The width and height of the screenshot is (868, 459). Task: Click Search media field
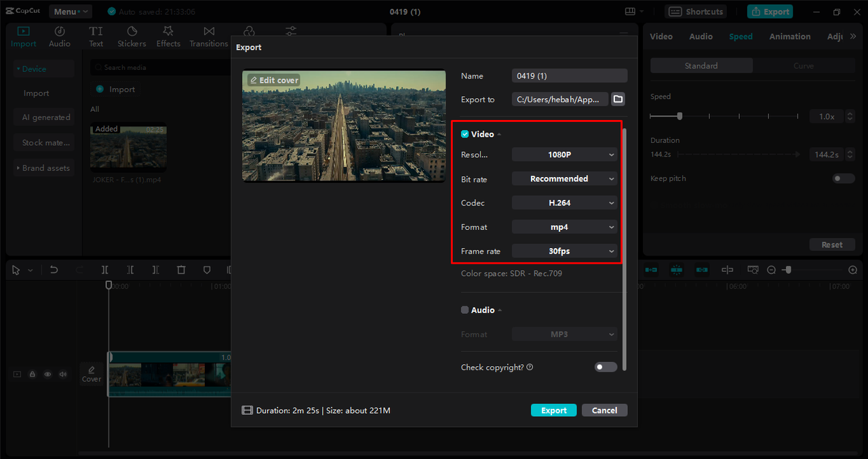(x=160, y=68)
